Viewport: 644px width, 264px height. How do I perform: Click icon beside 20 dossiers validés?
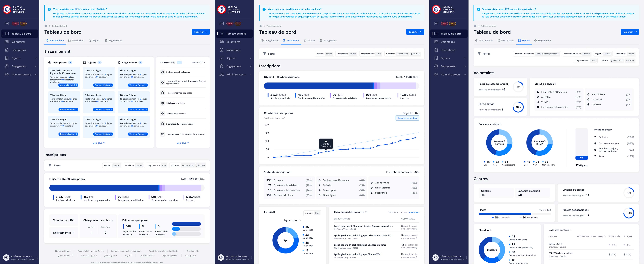162,103
